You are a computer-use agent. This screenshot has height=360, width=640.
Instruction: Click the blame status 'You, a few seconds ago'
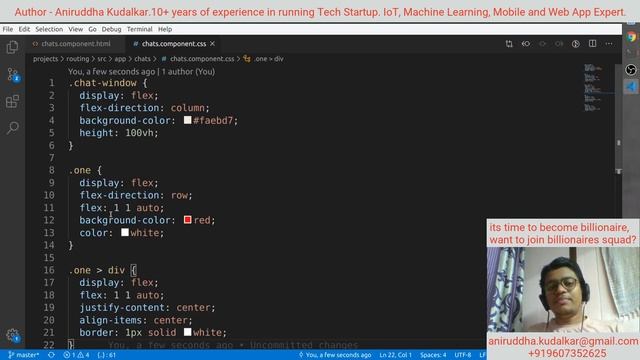(x=335, y=355)
